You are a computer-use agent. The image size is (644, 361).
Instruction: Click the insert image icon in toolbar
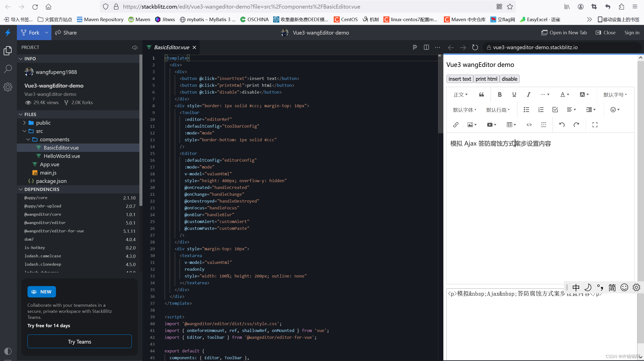[470, 124]
